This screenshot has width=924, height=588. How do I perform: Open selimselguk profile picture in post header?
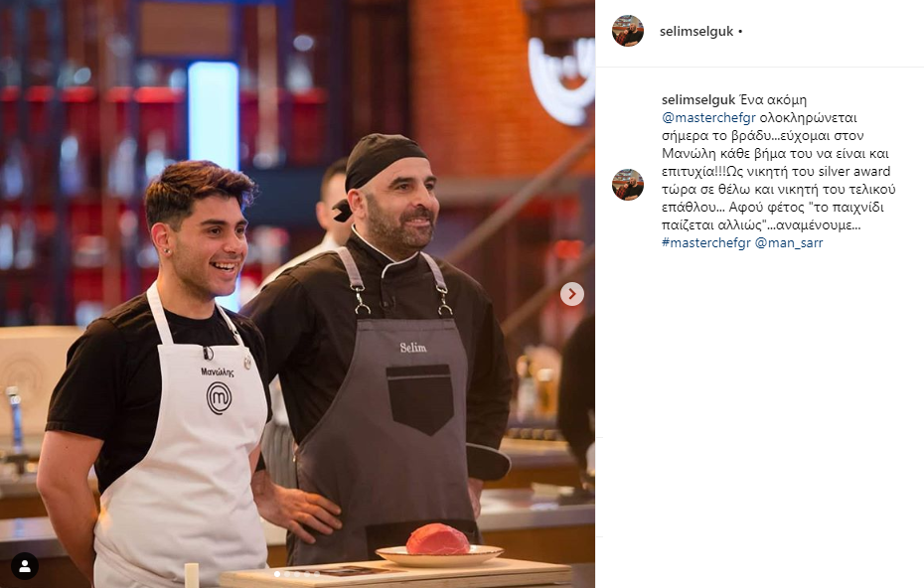pyautogui.click(x=628, y=31)
